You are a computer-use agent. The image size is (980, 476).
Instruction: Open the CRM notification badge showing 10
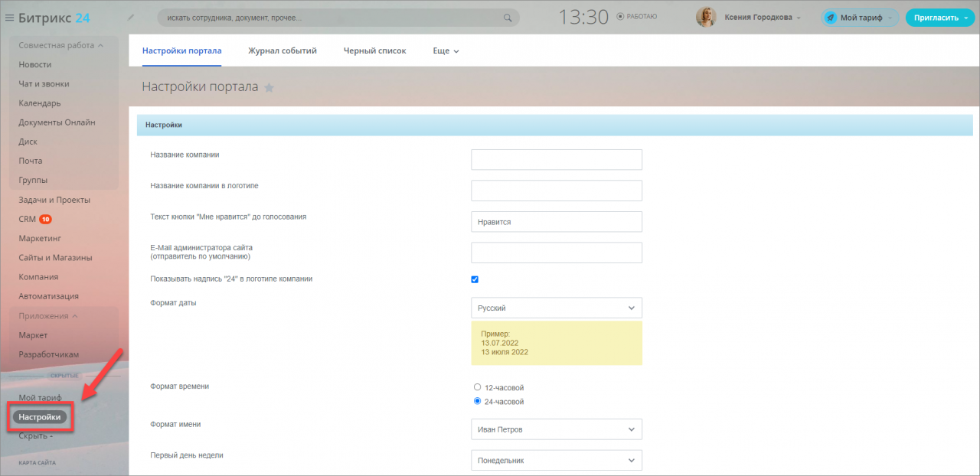coord(45,219)
